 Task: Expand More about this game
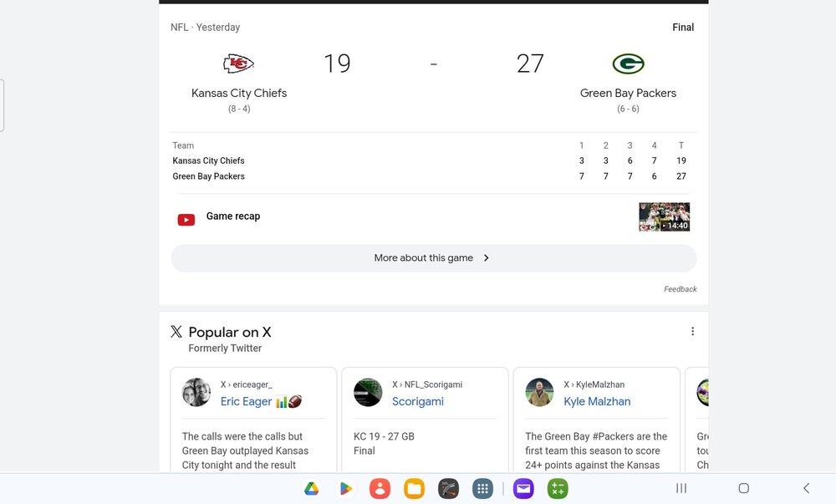click(x=433, y=258)
